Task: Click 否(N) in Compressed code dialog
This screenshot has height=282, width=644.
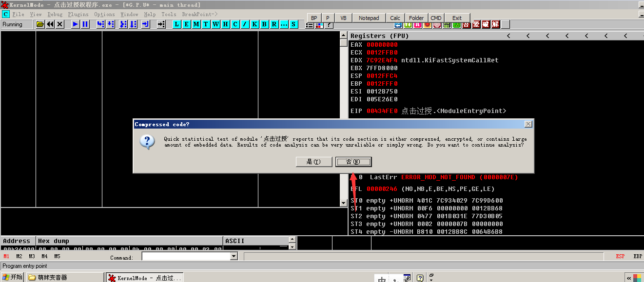Action: [353, 162]
